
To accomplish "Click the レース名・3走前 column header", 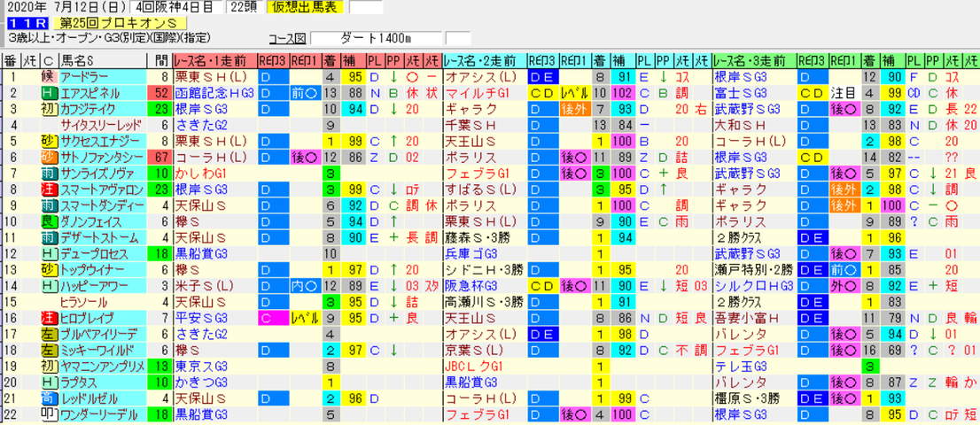I will (755, 60).
